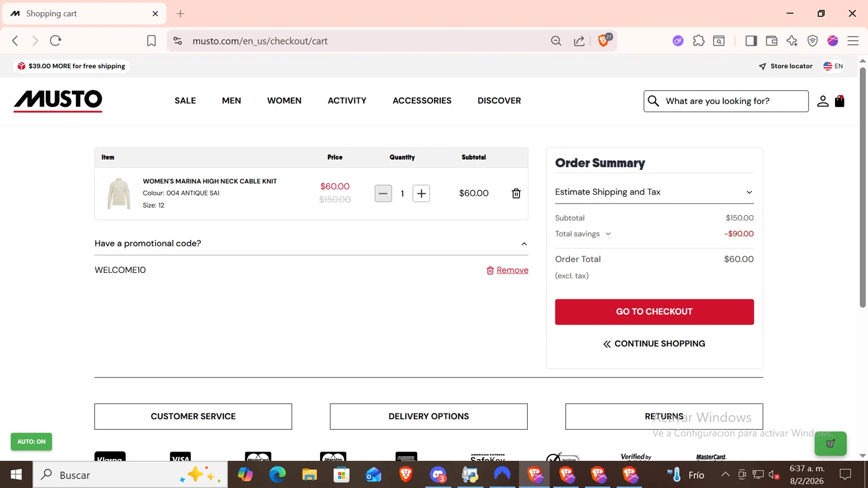Click the Order Total $60.00 value
Screen dimensions: 868x488
click(x=739, y=259)
